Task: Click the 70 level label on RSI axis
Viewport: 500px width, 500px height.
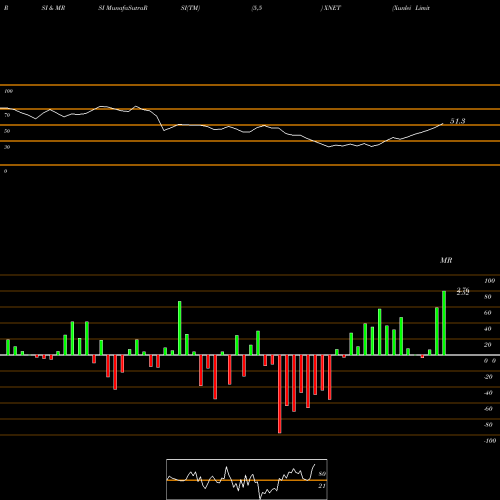Action: (x=7, y=115)
